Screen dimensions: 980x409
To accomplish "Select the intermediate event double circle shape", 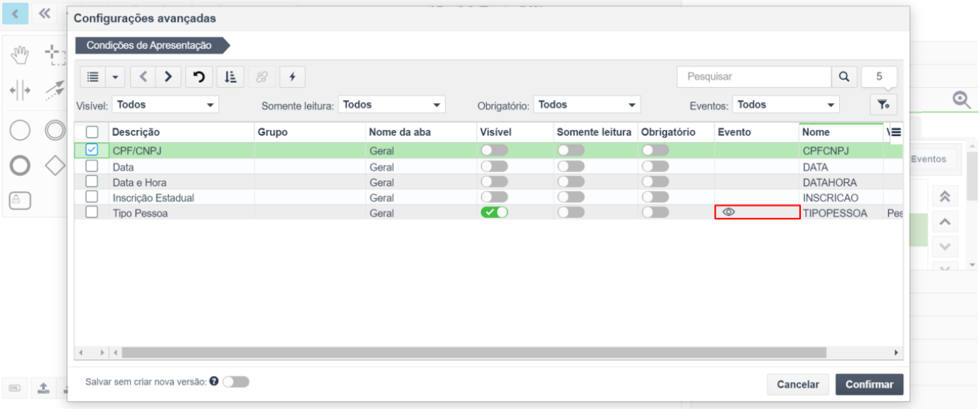I will [x=55, y=129].
